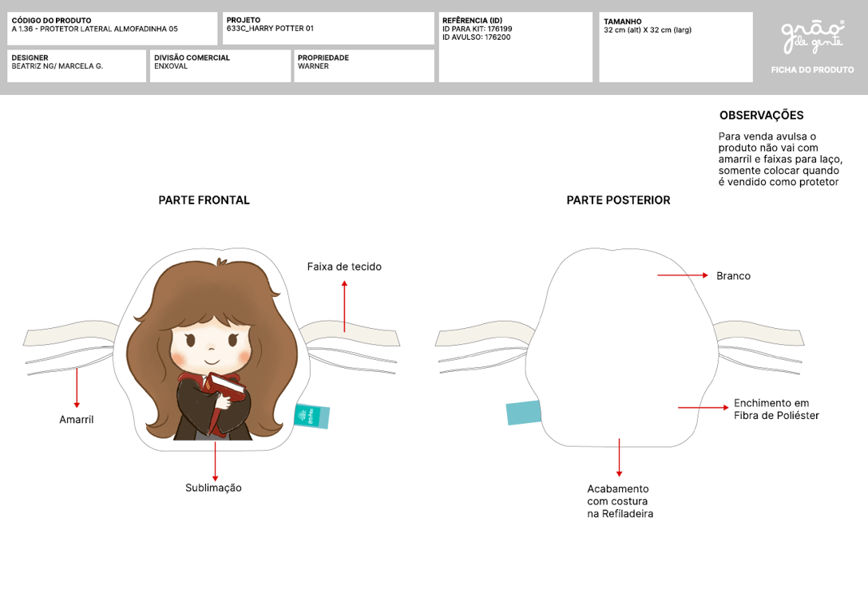Click the 'PARTE FRONTAL' heading

pos(204,200)
